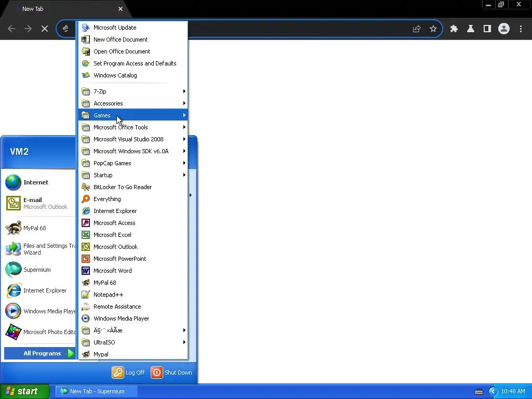Open BitLocker To Go Reader
Image resolution: width=532 pixels, height=399 pixels.
133,187
